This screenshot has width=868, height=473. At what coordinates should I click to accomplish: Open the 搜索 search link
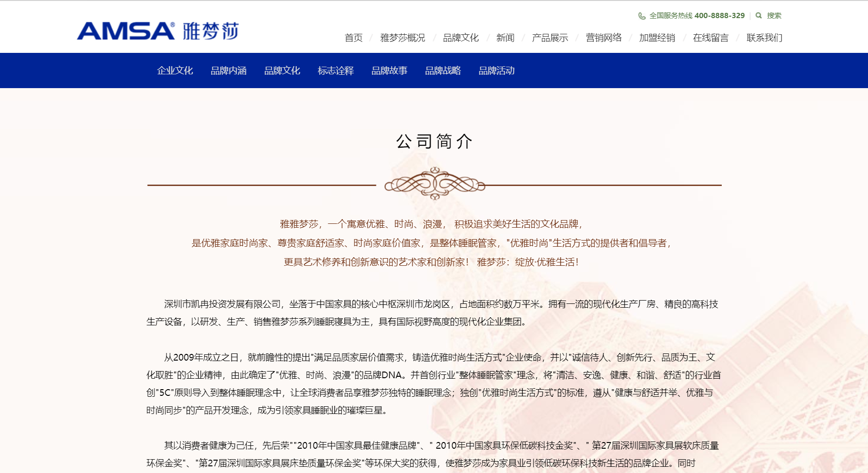point(774,16)
